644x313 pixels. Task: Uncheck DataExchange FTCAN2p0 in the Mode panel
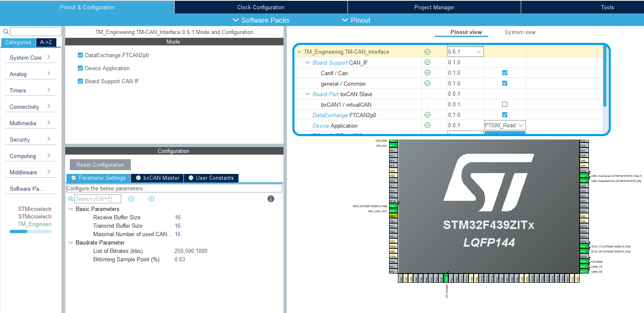[x=80, y=55]
